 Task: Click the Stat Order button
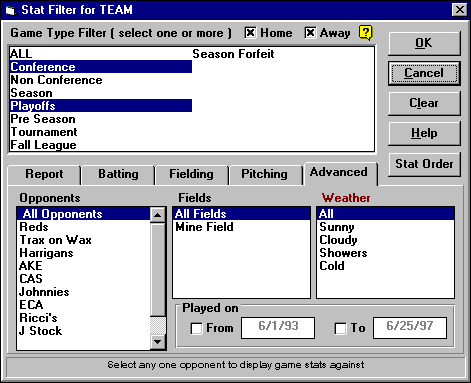pos(424,164)
